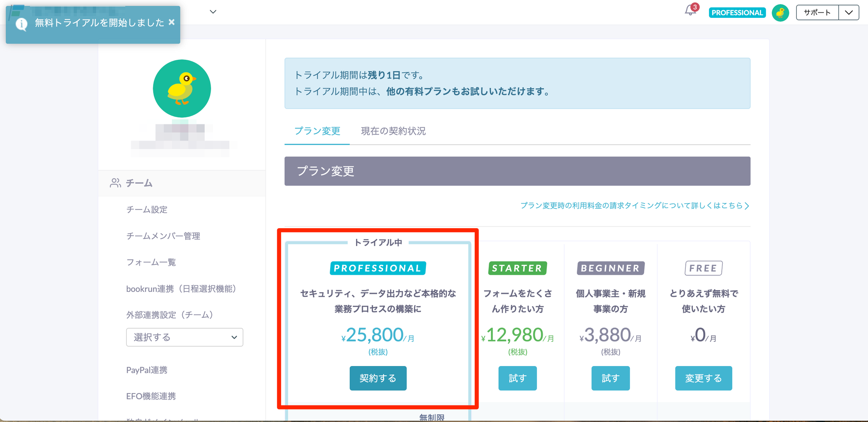Click the PROFESSIONAL badge in header

[737, 13]
